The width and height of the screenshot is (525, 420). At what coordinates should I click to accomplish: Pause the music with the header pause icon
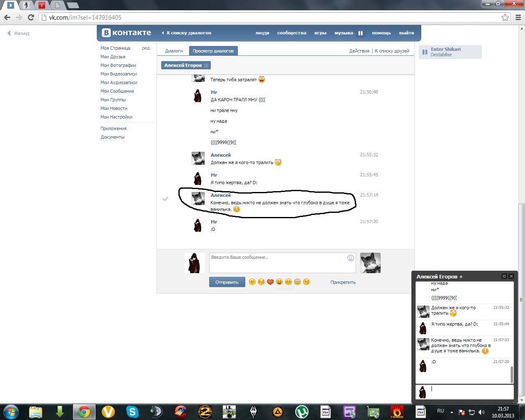click(361, 33)
